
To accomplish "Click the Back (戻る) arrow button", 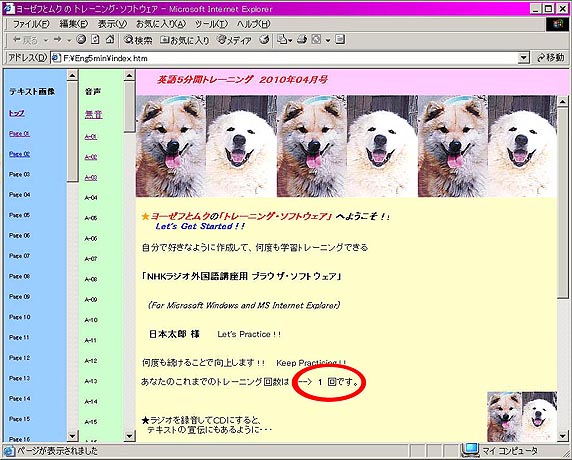I will point(25,40).
